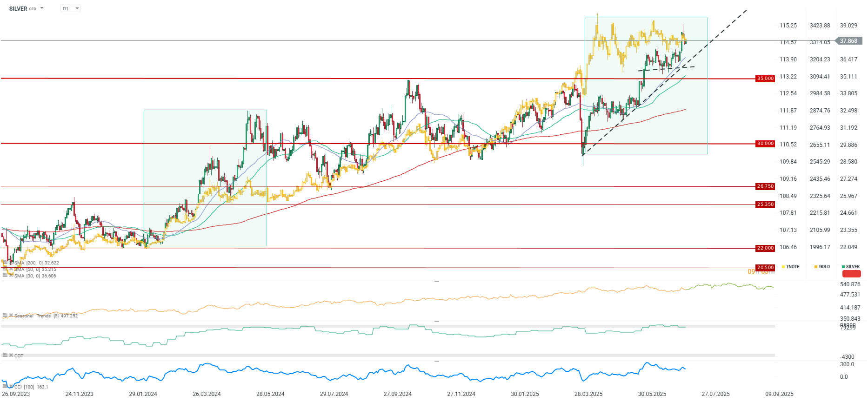This screenshot has width=868, height=402.
Task: Remove the SMA 30 indicator
Action: click(11, 276)
